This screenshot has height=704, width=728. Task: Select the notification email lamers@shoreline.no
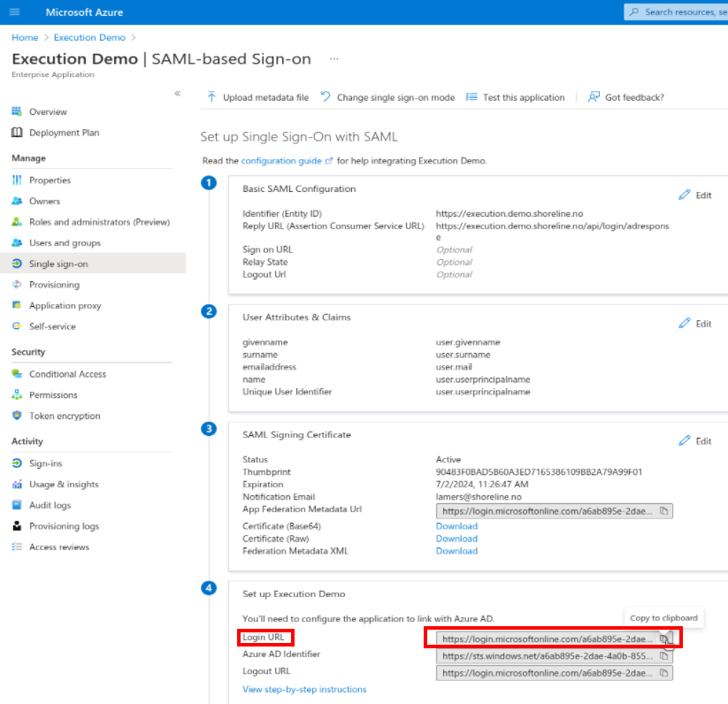click(x=479, y=497)
